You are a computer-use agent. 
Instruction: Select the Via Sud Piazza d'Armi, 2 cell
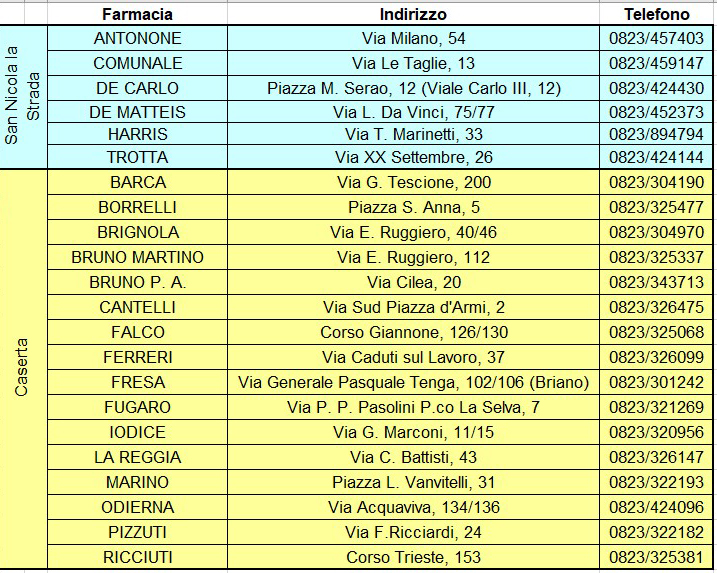tap(413, 307)
